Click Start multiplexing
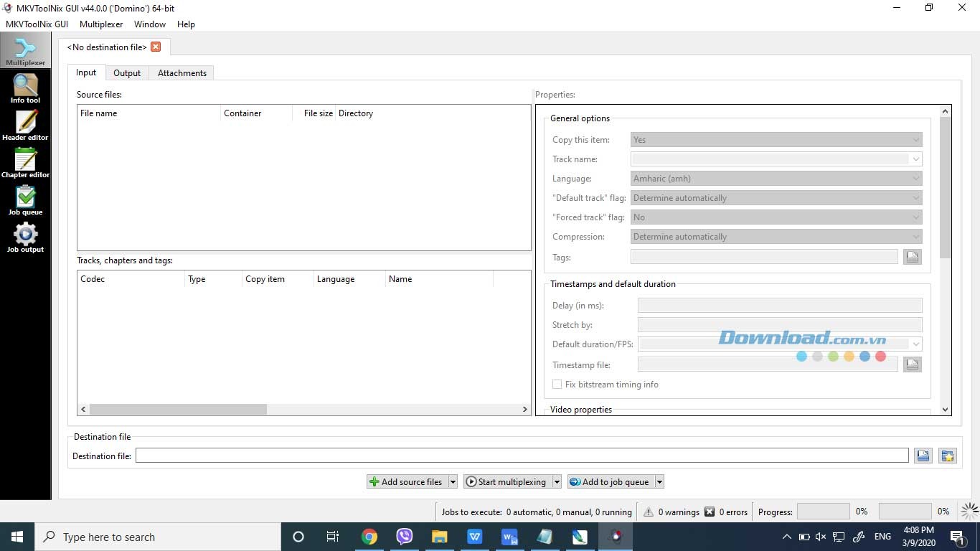The image size is (980, 551). coord(507,481)
